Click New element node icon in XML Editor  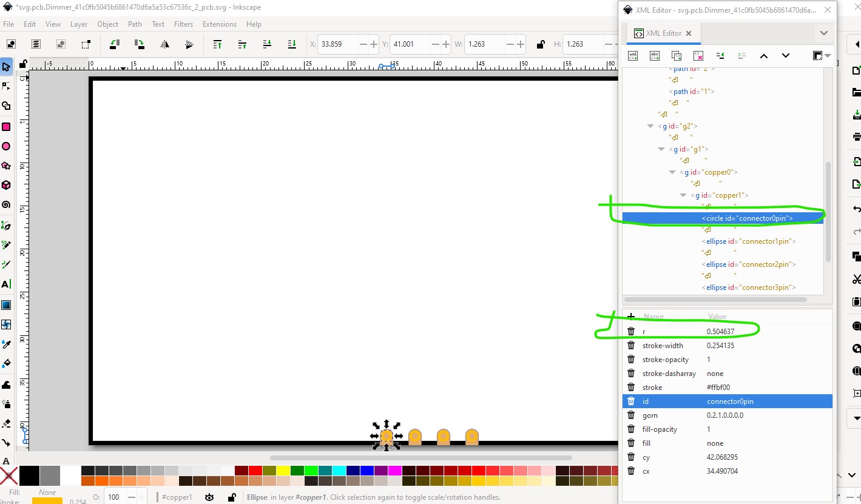(x=633, y=56)
